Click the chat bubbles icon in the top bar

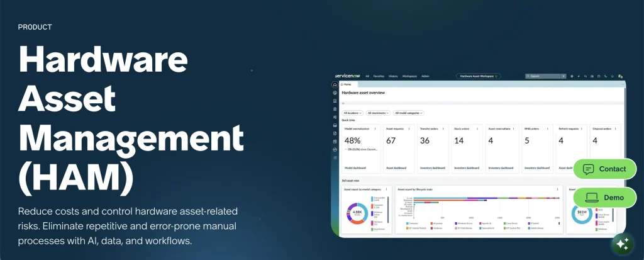tap(586, 76)
